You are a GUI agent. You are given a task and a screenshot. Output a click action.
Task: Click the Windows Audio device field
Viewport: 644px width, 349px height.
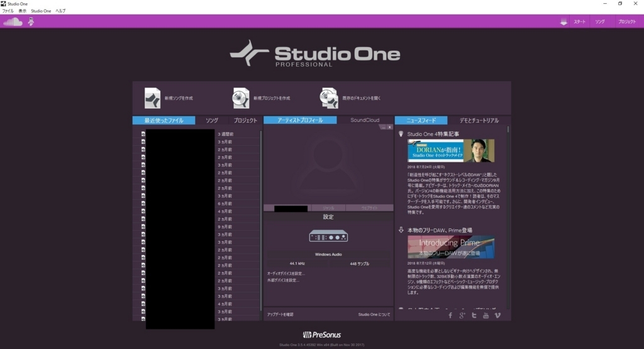click(x=328, y=255)
